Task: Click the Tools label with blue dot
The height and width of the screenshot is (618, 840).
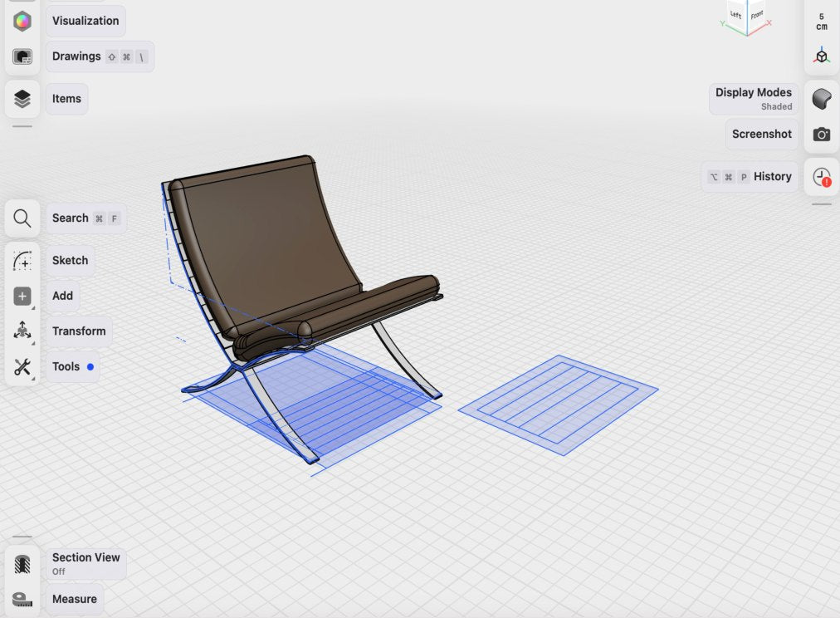Action: tap(73, 366)
